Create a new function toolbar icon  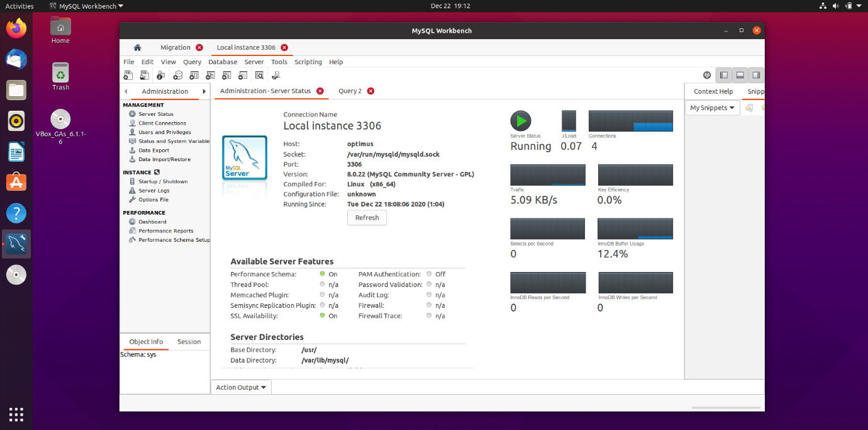click(x=243, y=76)
